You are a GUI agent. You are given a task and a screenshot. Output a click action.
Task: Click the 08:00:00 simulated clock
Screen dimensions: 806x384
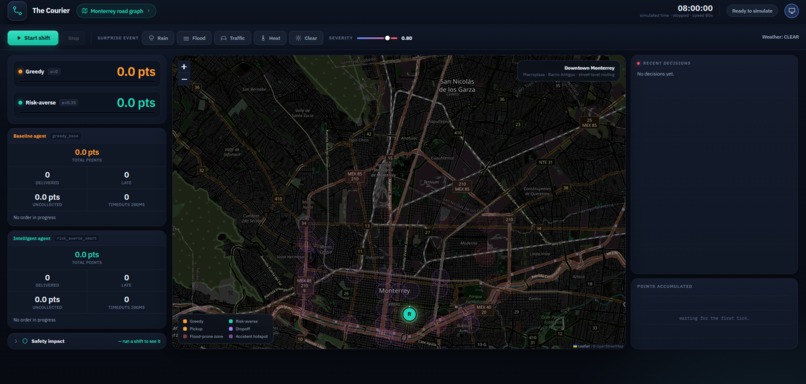(x=695, y=8)
